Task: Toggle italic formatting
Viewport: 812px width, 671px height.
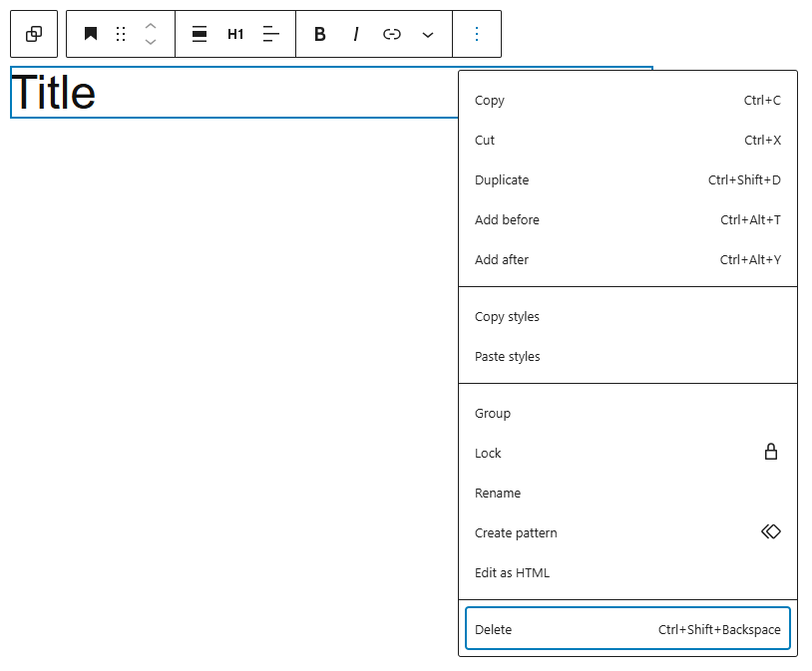Action: click(356, 34)
